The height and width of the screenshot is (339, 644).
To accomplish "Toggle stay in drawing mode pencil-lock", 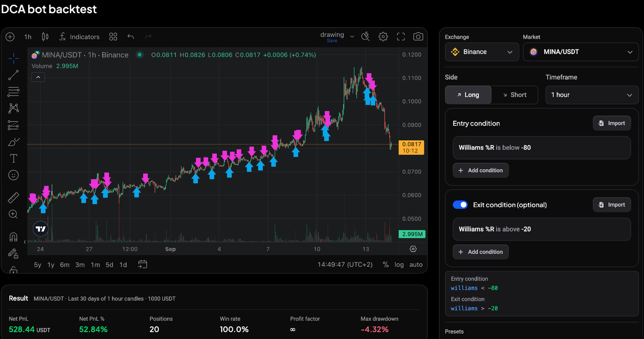I will 14,254.
